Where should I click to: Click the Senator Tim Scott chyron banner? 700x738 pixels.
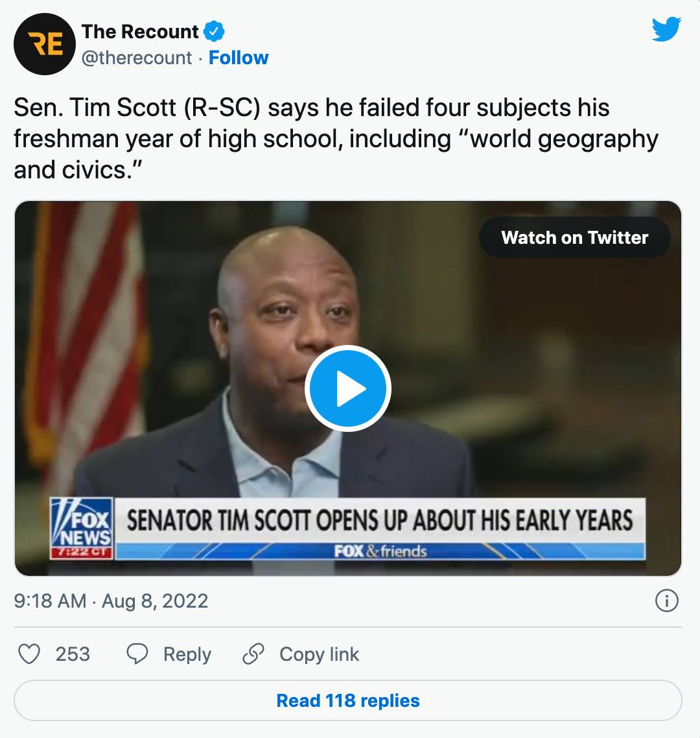(379, 521)
